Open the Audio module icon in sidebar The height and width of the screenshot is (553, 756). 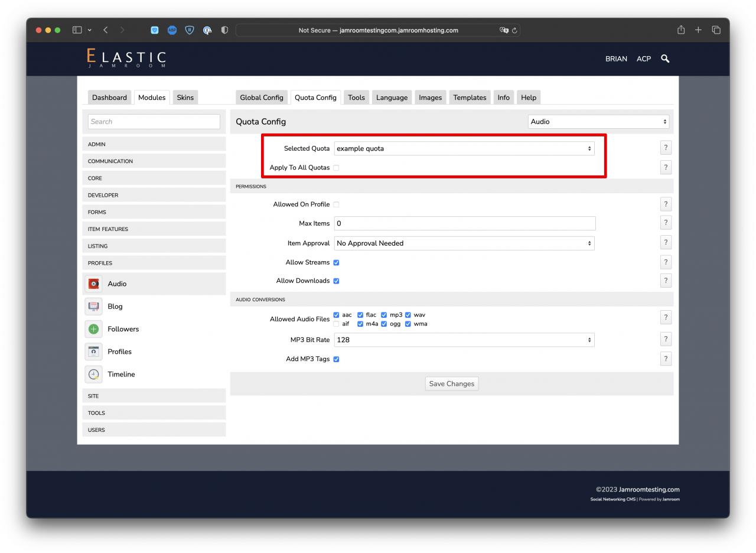point(94,284)
